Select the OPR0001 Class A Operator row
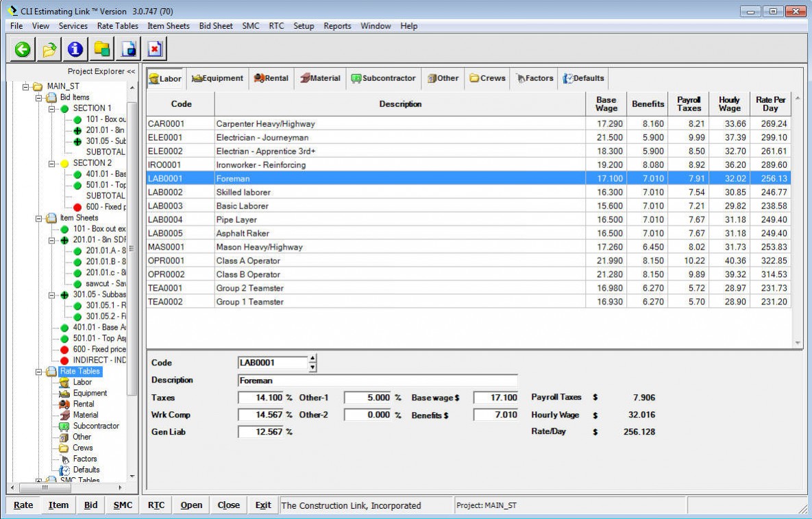Screen dimensions: 812x519 tap(469, 261)
